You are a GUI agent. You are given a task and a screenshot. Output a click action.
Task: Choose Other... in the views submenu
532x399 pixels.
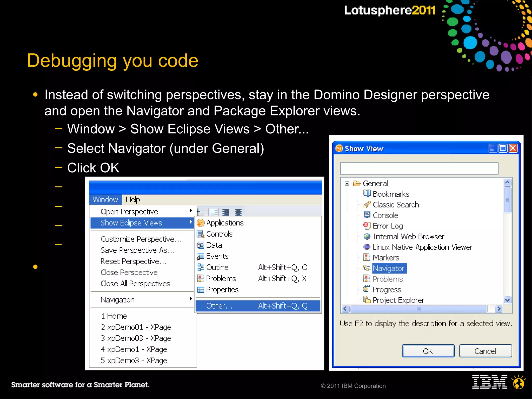[x=258, y=306]
